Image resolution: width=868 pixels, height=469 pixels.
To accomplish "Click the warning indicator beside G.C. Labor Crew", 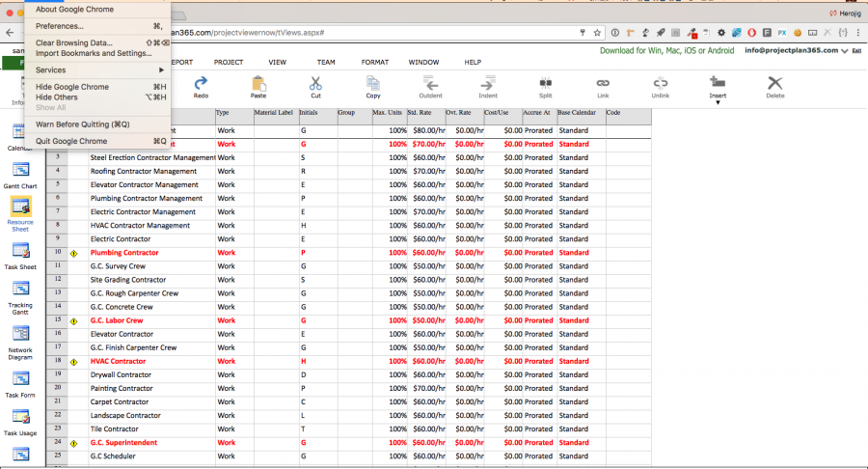I will pos(73,321).
